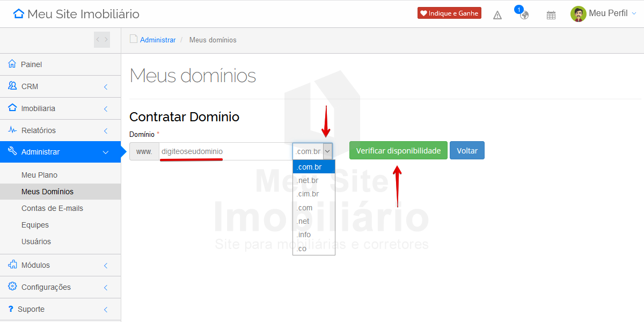
Task: Click the Indique e Ganhe button
Action: 449,13
